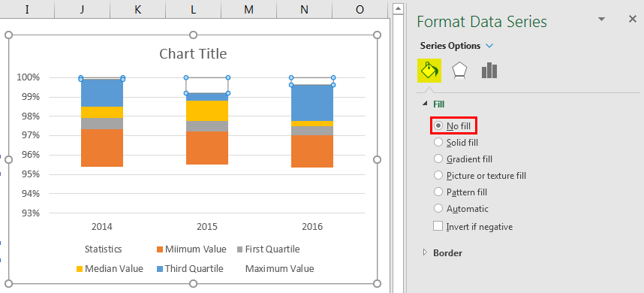
Task: Select the Solid fill option
Action: [x=456, y=143]
